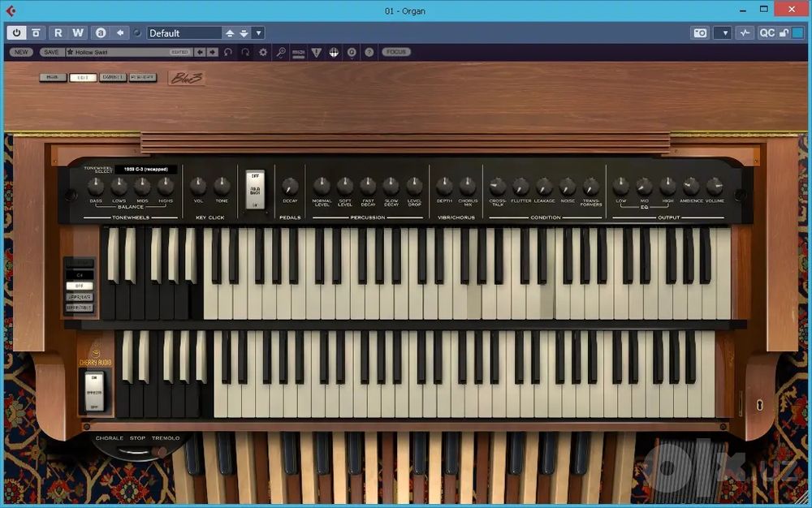Click the panic exclamation triangle icon
812x508 pixels.
pyautogui.click(x=317, y=52)
